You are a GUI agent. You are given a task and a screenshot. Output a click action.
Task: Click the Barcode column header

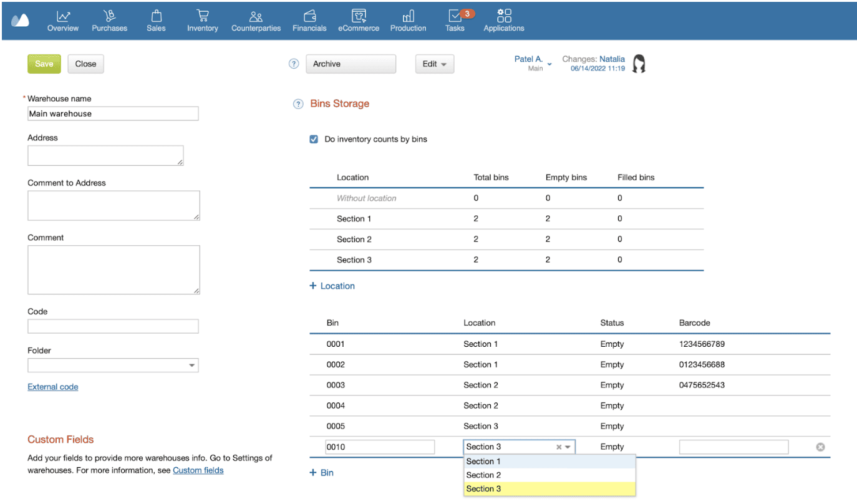(695, 323)
